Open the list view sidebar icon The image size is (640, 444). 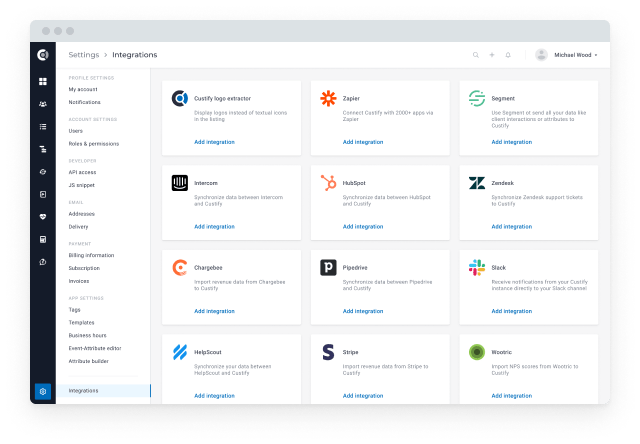[43, 127]
